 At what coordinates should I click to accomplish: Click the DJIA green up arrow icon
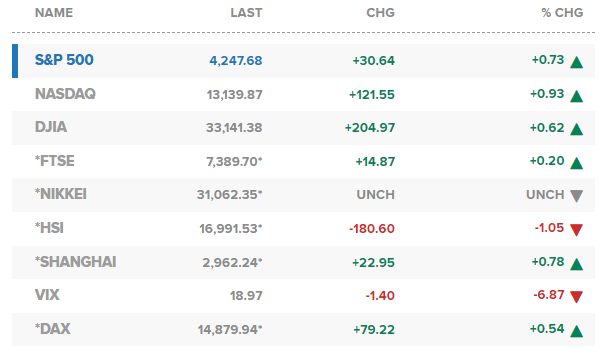576,130
